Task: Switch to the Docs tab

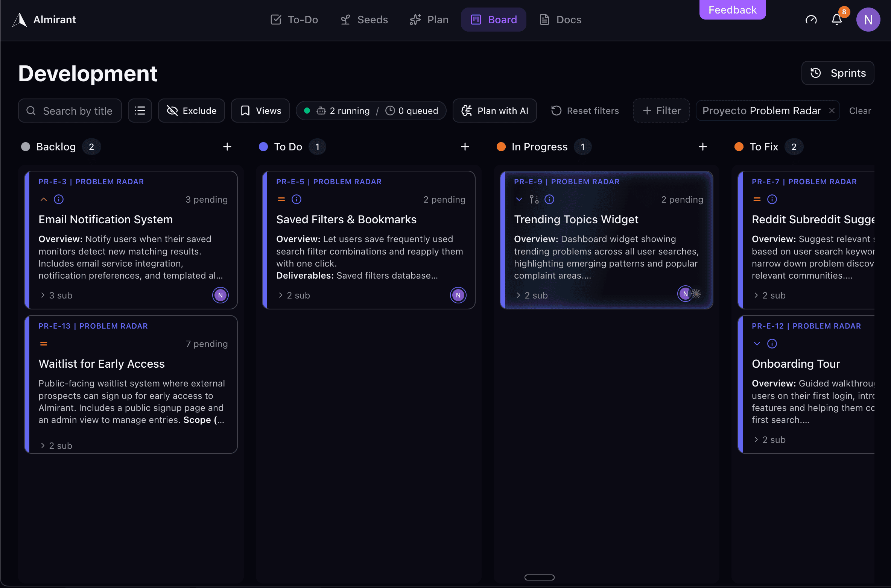Action: pos(560,20)
